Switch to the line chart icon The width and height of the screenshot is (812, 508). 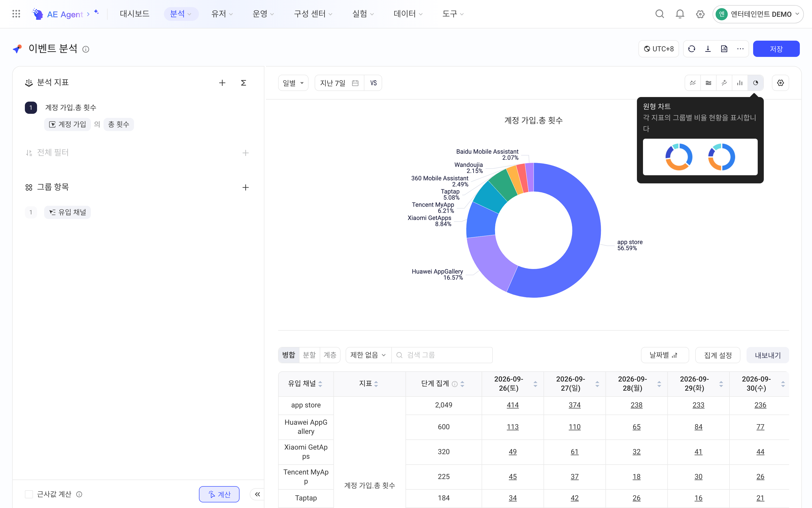click(692, 83)
